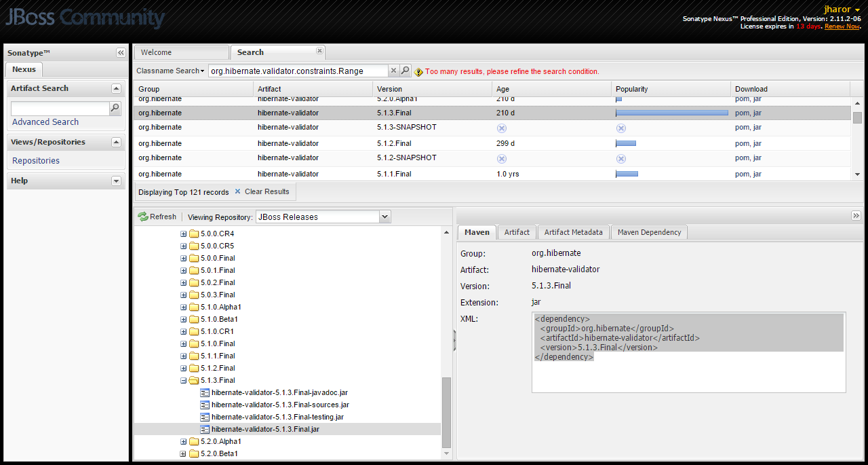
Task: Select hibernate-validator-5.1.3.Final-testing.jar file icon
Action: pyautogui.click(x=205, y=417)
